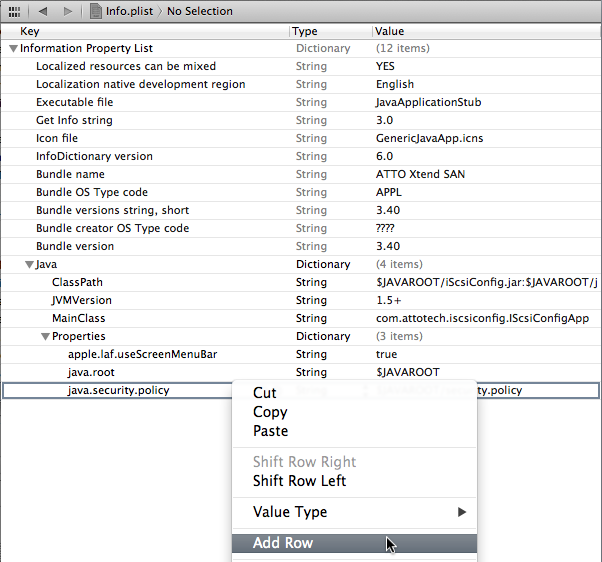Click the Value column header
602x562 pixels.
391,31
